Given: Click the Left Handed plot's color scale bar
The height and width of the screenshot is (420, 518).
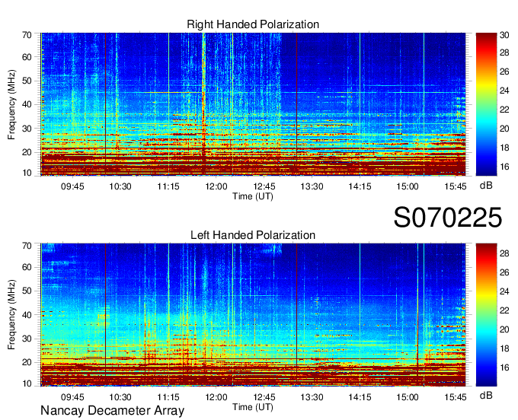Looking at the screenshot, I should point(486,315).
